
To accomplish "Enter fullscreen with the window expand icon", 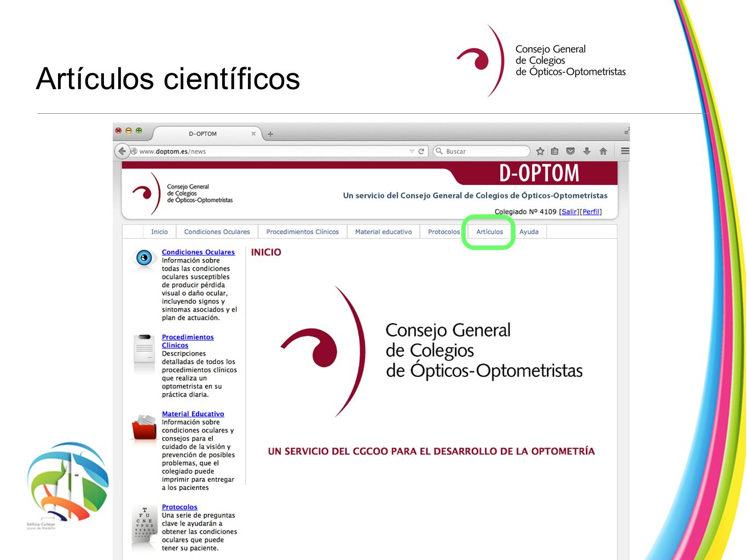I will point(626,131).
